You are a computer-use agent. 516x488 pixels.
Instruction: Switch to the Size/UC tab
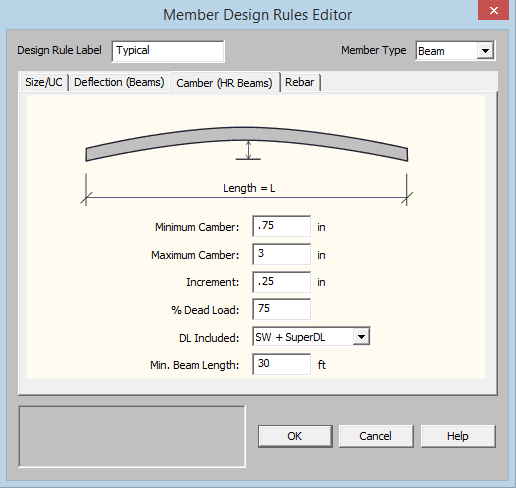[44, 82]
